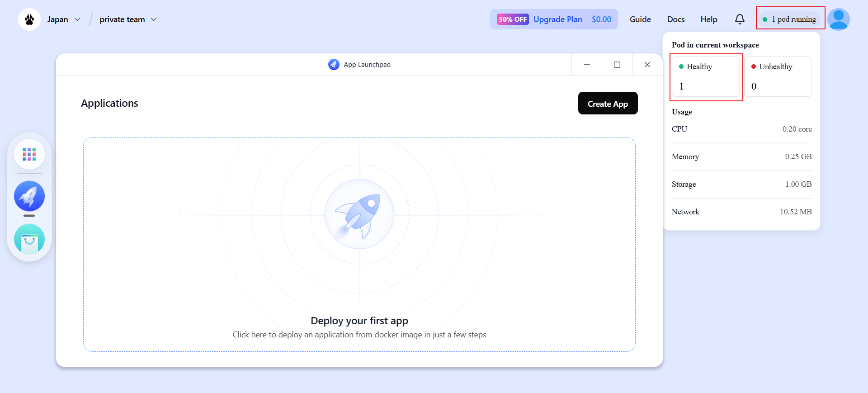Toggle the 1 pod running status panel
The height and width of the screenshot is (393, 868).
[x=790, y=19]
